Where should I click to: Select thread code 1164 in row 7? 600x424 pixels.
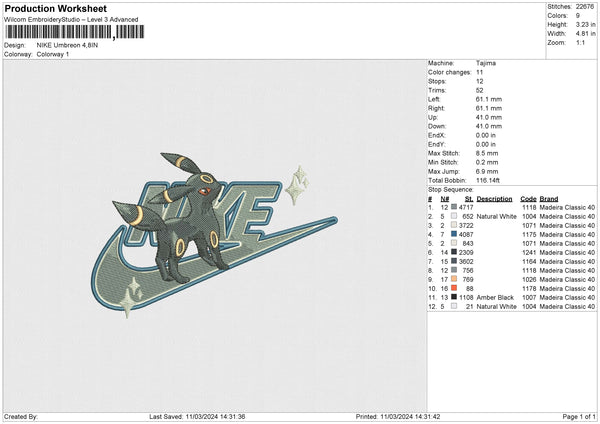529,261
